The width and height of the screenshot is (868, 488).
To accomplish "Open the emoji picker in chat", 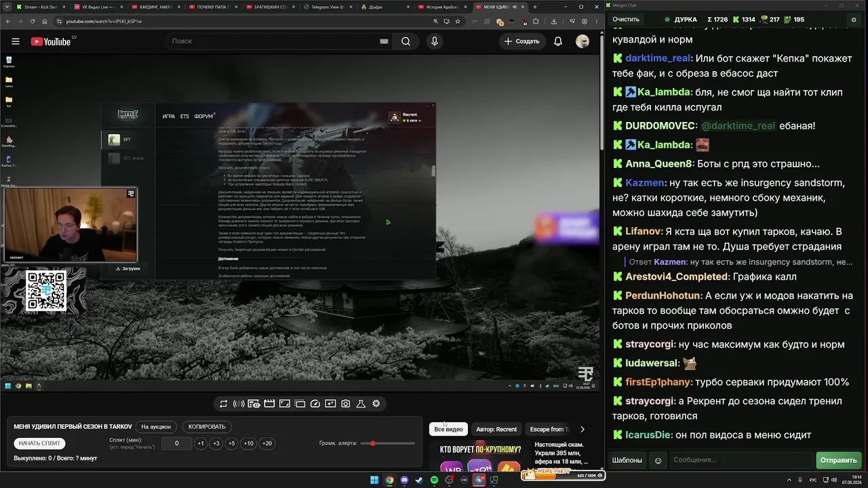I will 658,461.
